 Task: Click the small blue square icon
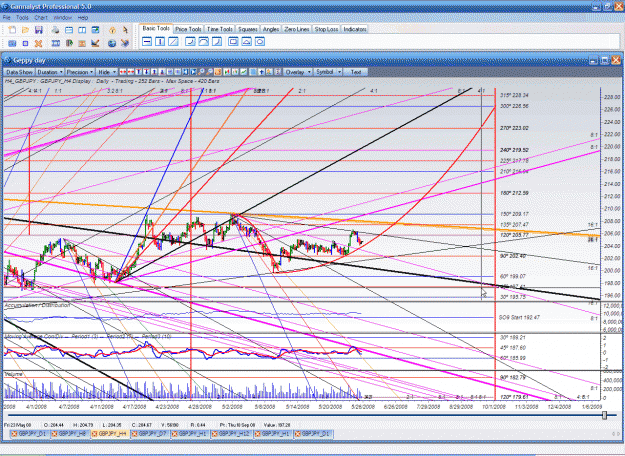tap(26, 43)
